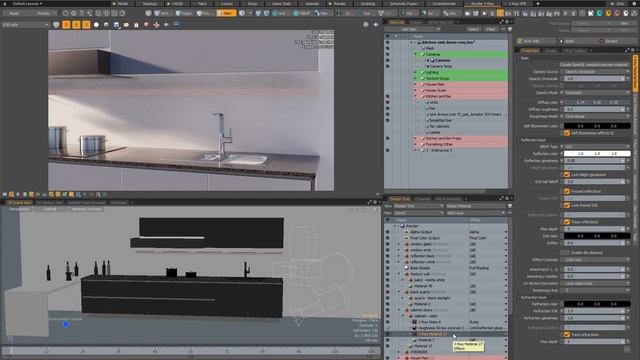Toggle Lock Fresnel IOR checkbox
Viewport: 640px width, 360px height.
[x=567, y=205]
